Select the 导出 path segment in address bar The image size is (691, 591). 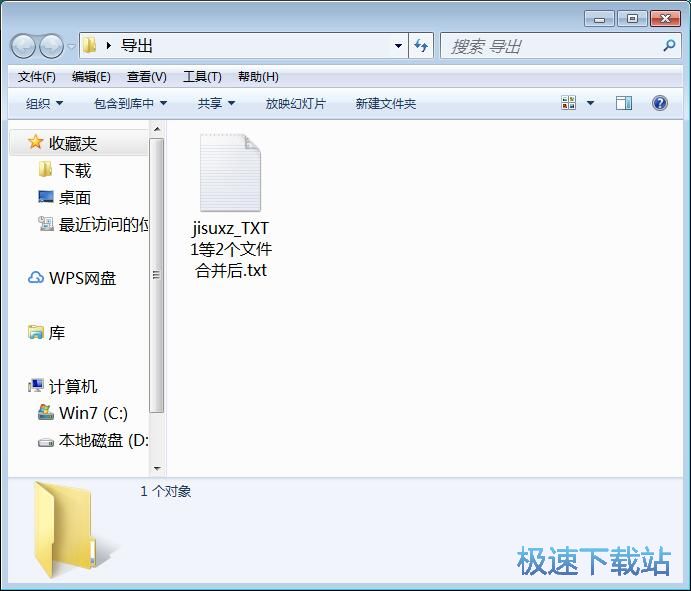(x=137, y=45)
